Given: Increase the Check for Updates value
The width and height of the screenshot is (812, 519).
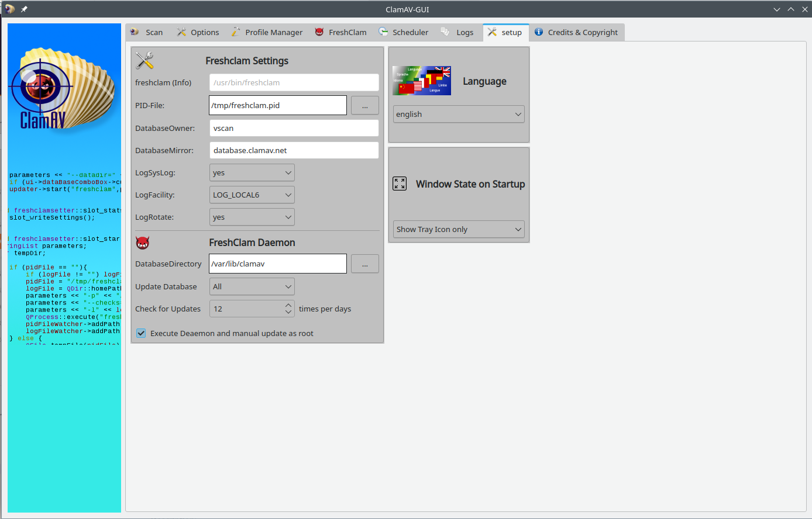Looking at the screenshot, I should pos(287,305).
